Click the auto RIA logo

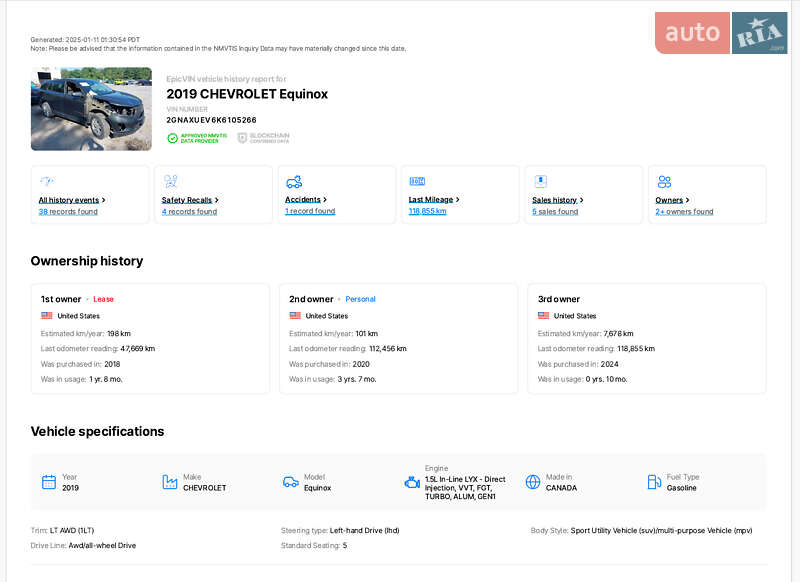click(x=721, y=33)
